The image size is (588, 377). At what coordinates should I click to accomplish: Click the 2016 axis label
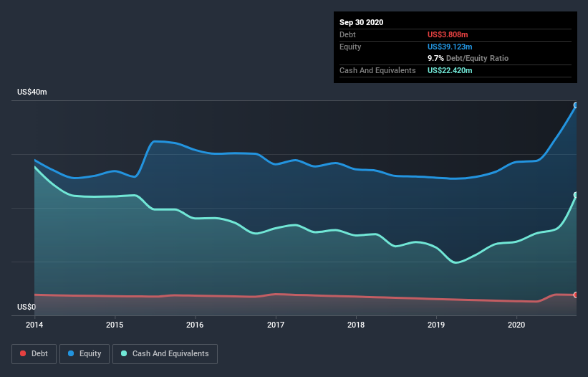pyautogui.click(x=195, y=325)
